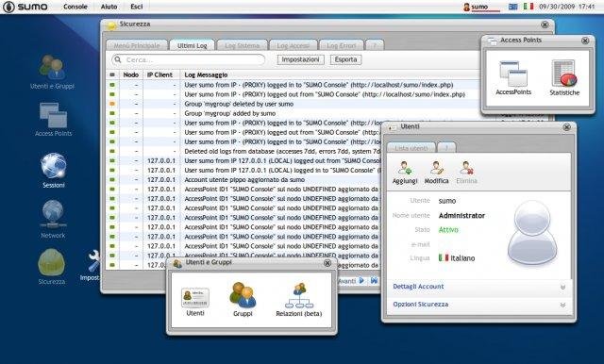Open Utenti e Gruppi desktop icon

53,72
